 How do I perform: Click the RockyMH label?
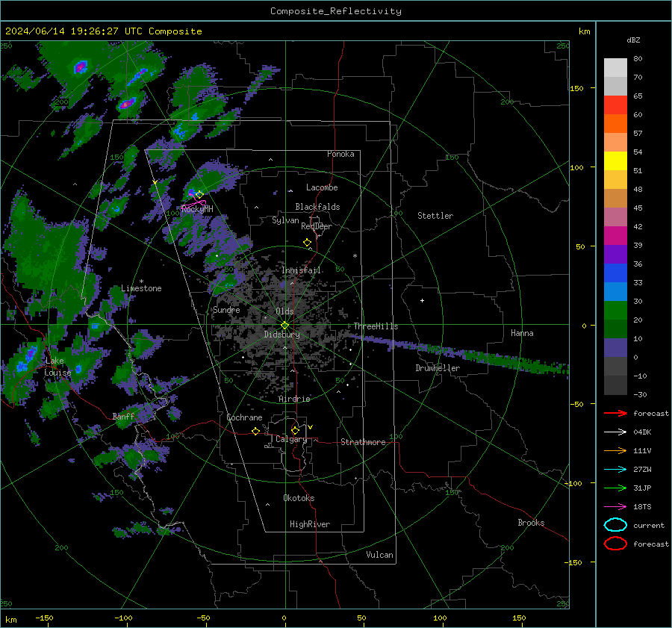coord(197,209)
